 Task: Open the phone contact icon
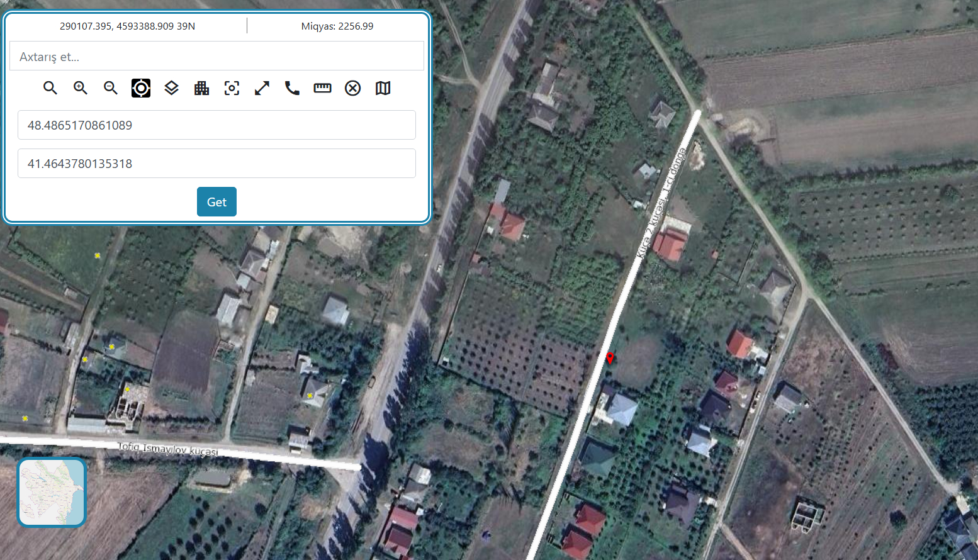292,88
